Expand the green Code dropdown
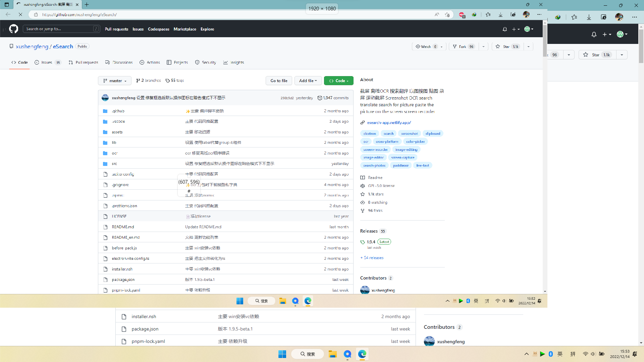Viewport: 644px width, 362px height. point(338,80)
